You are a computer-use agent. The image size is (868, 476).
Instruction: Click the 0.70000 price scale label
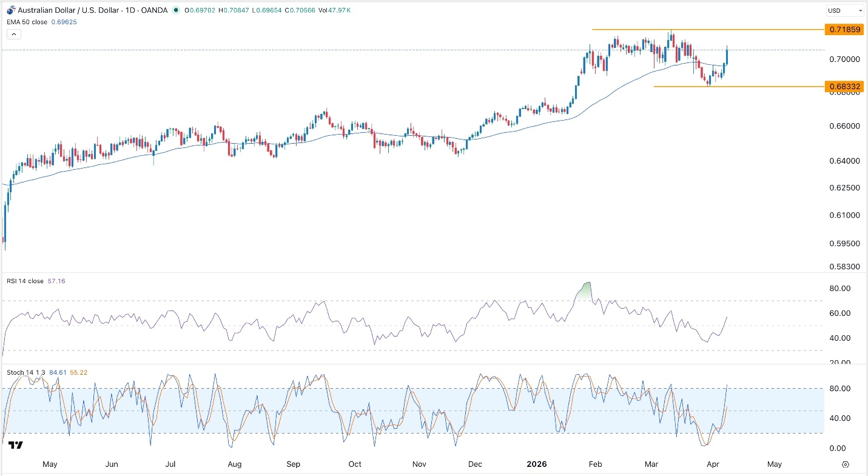click(844, 59)
